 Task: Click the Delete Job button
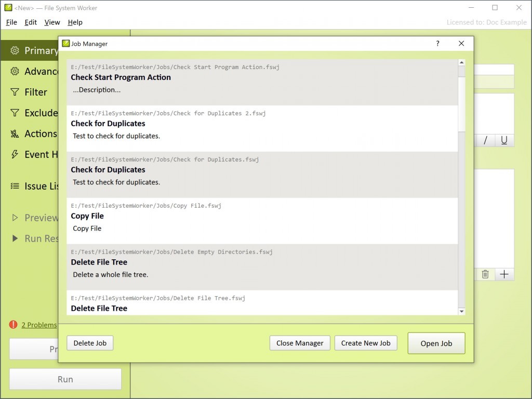(90, 343)
